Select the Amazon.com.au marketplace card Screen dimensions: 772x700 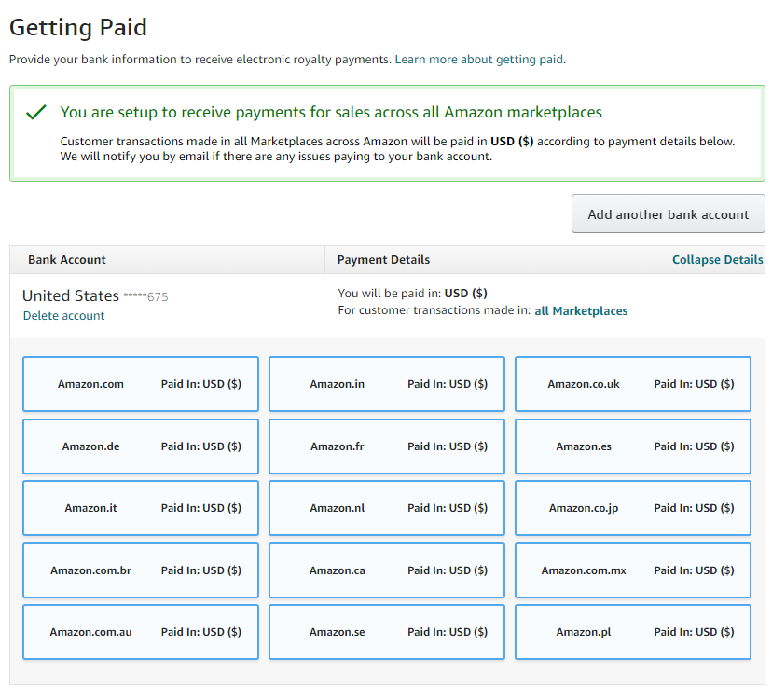141,632
